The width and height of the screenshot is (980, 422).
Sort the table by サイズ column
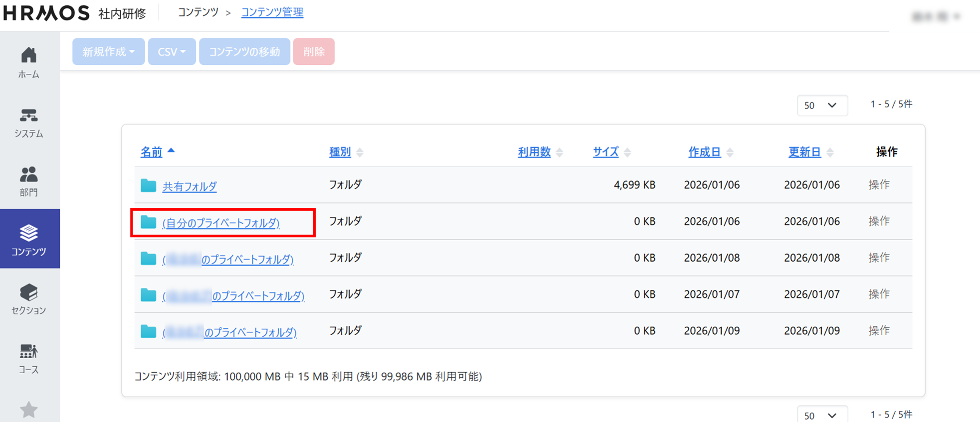click(x=605, y=152)
